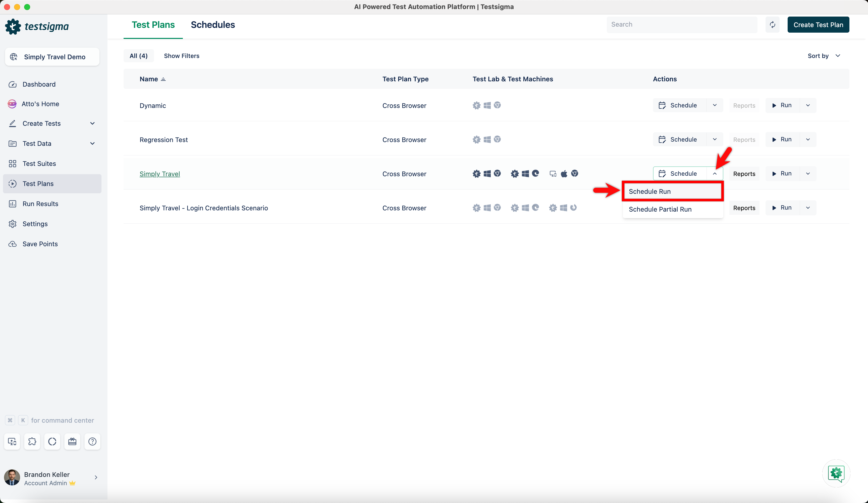Open the chat widget icon
The height and width of the screenshot is (503, 868).
tap(836, 473)
